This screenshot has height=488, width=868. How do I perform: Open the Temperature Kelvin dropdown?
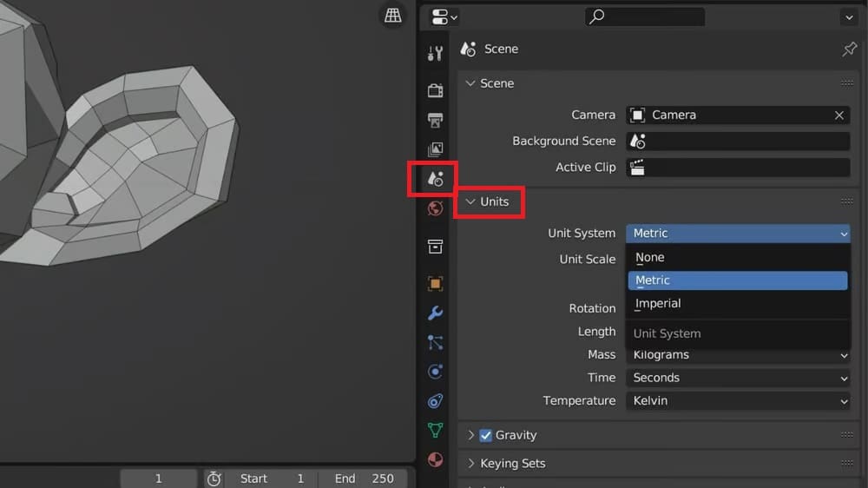point(738,400)
